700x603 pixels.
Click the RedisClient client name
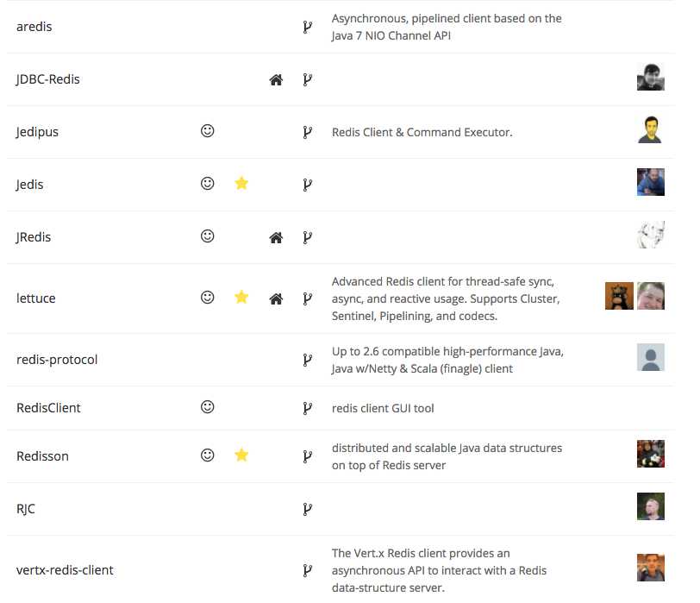point(48,408)
